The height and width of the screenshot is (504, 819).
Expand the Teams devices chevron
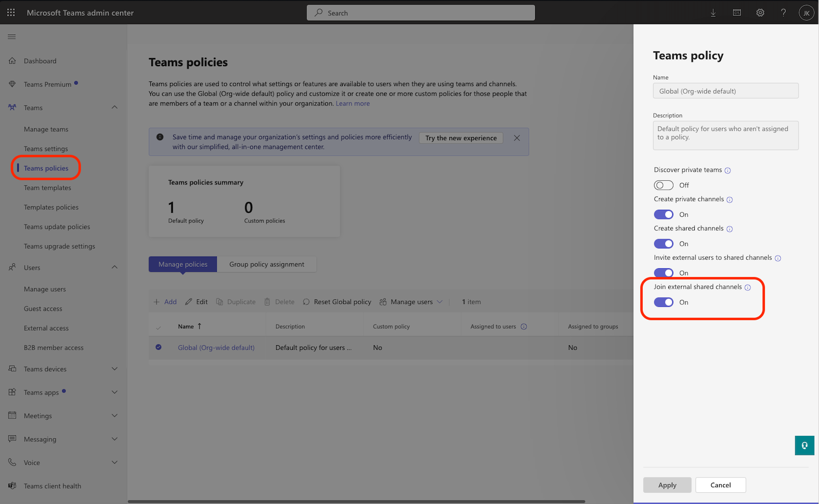tap(115, 369)
